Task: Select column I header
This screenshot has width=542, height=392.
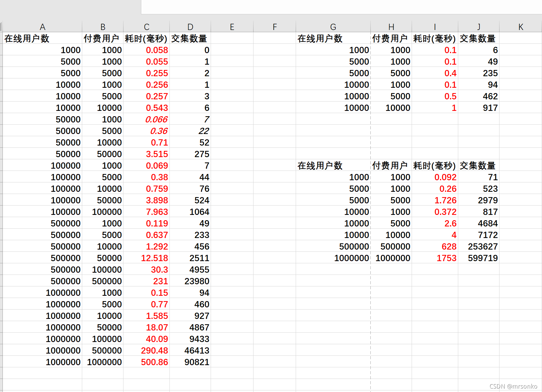Action: click(x=435, y=27)
